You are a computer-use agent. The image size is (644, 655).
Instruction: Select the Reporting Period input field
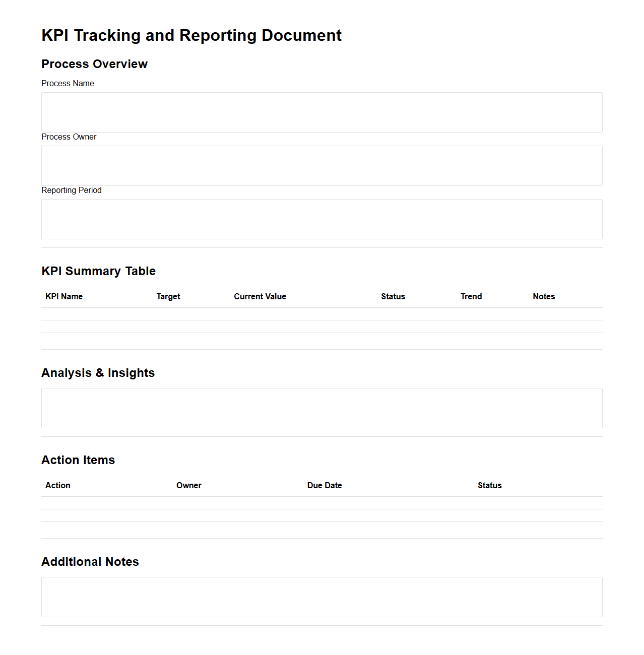(321, 219)
